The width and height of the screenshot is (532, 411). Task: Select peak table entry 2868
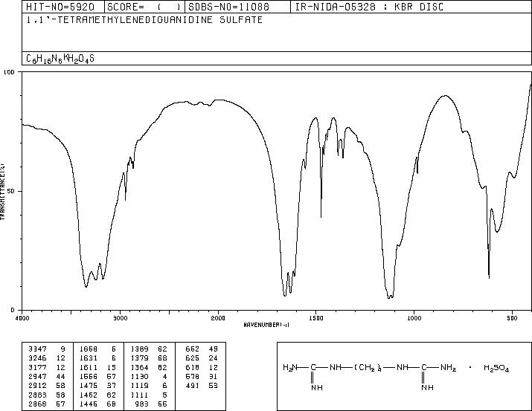tap(38, 404)
